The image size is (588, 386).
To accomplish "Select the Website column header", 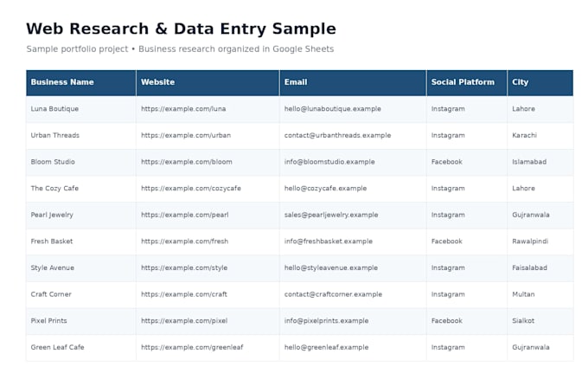I will click(208, 82).
